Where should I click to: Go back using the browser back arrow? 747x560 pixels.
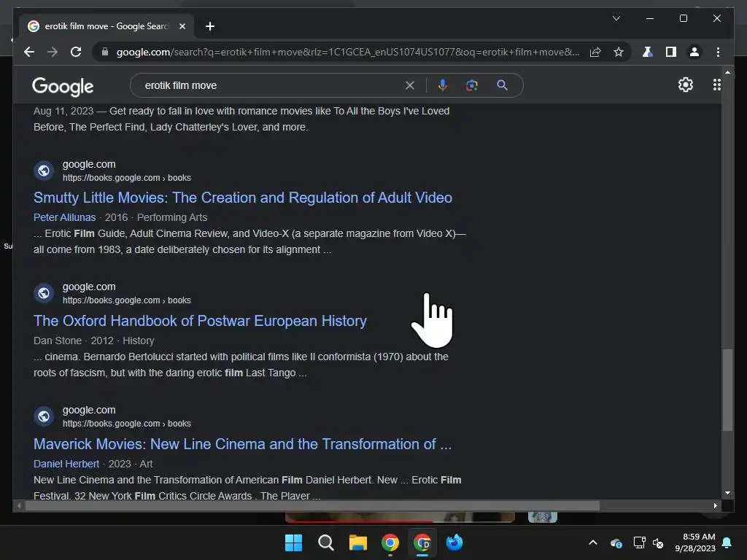point(29,52)
